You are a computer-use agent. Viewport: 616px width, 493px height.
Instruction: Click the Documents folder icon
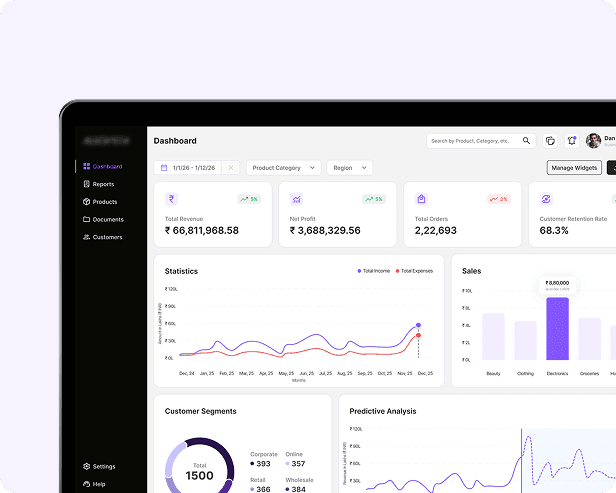click(x=86, y=219)
